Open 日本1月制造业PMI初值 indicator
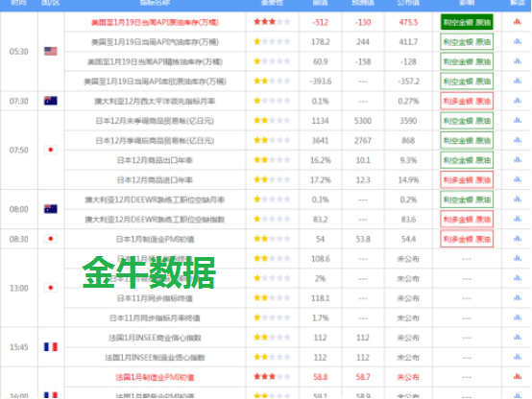 (x=155, y=239)
